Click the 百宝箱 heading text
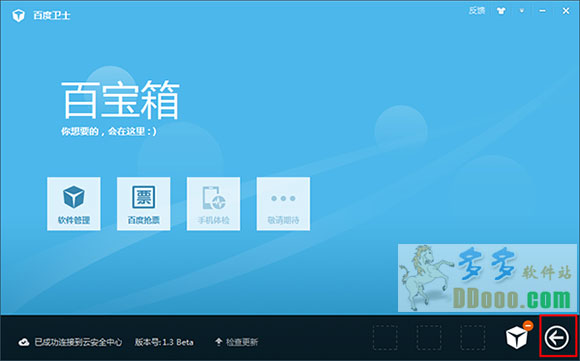This screenshot has width=580, height=361. 121,100
